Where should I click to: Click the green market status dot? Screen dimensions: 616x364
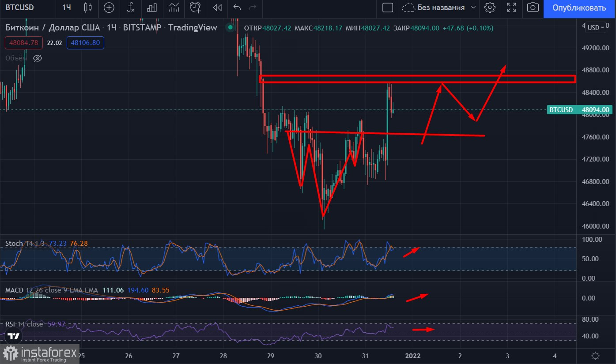[230, 27]
